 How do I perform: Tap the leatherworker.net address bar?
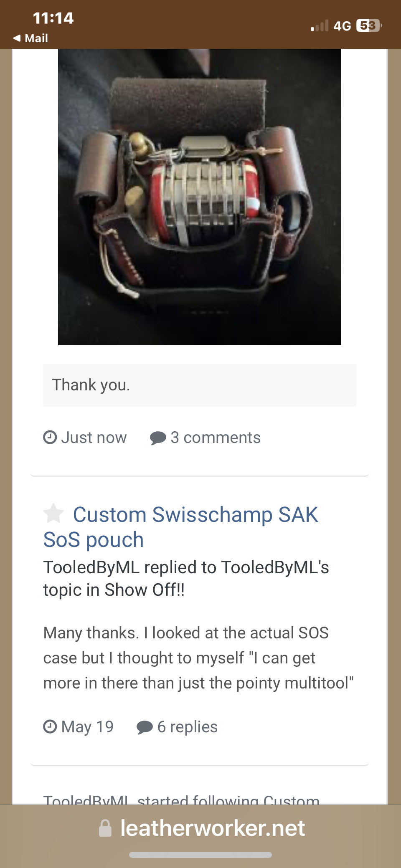pos(200,828)
